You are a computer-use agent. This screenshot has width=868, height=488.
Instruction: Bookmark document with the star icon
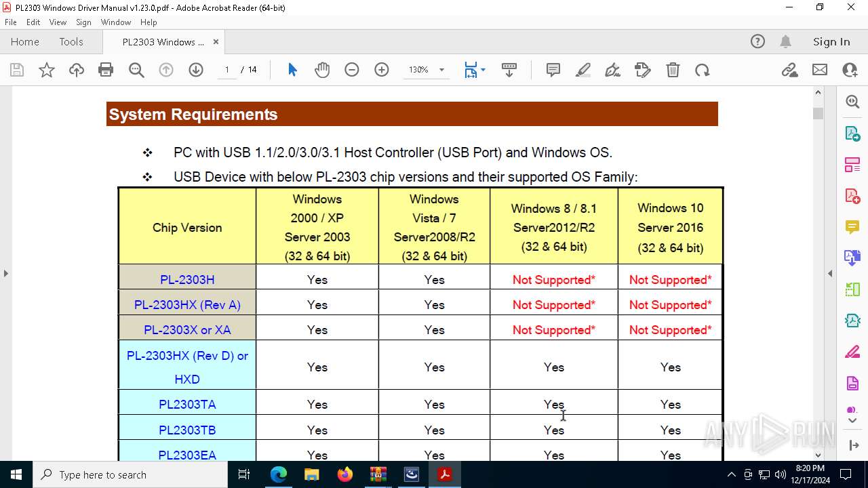pos(47,70)
